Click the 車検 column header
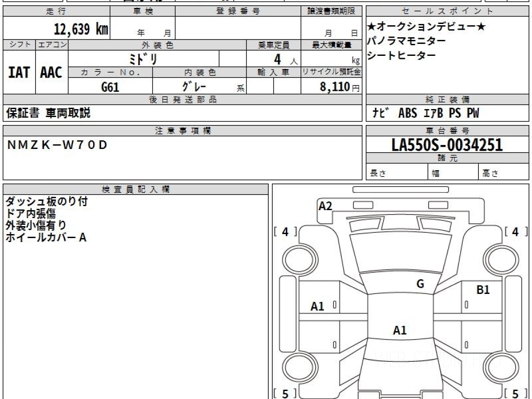Viewport: 532px width, 399px height. tap(143, 12)
